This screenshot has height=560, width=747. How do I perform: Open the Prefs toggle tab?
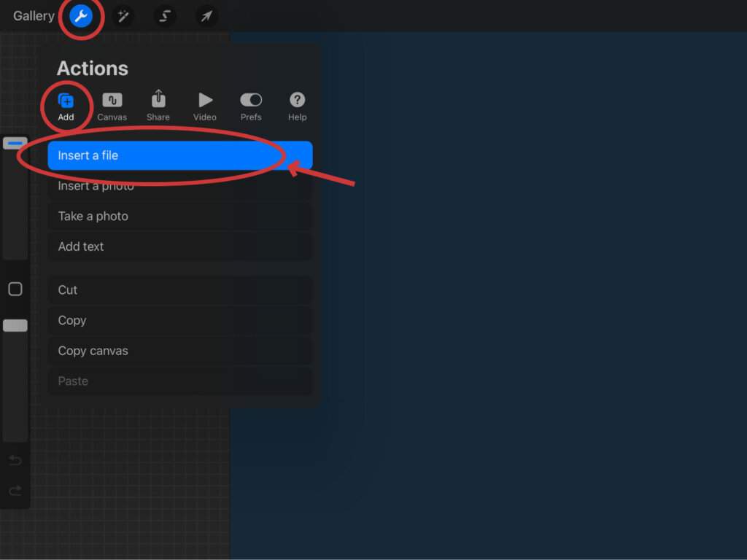coord(251,106)
